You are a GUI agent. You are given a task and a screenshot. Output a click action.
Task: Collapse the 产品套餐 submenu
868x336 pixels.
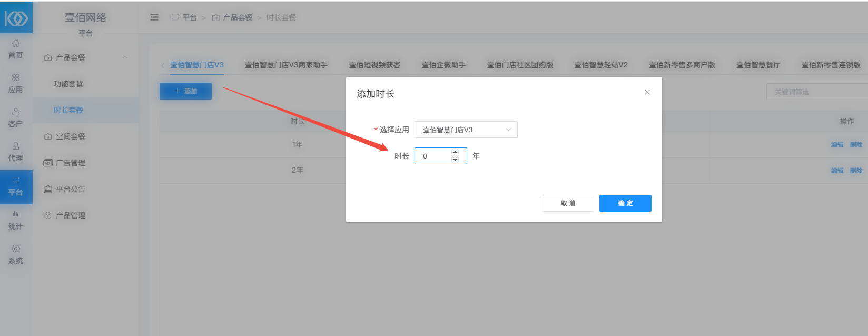coord(125,57)
